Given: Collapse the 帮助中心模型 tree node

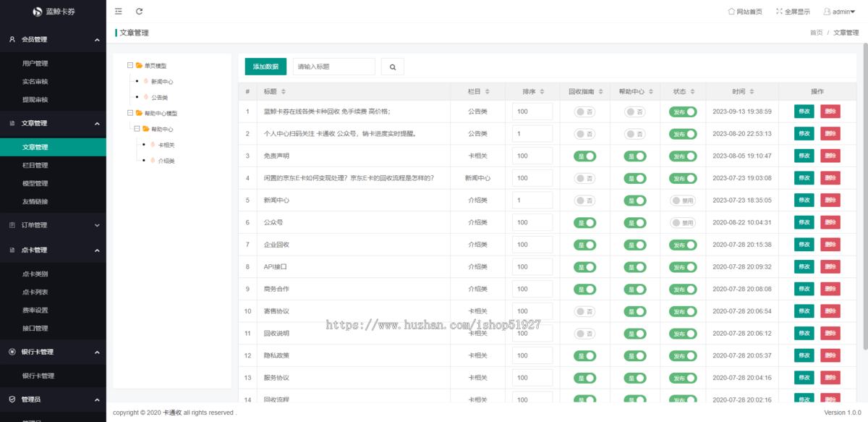Looking at the screenshot, I should coord(130,113).
